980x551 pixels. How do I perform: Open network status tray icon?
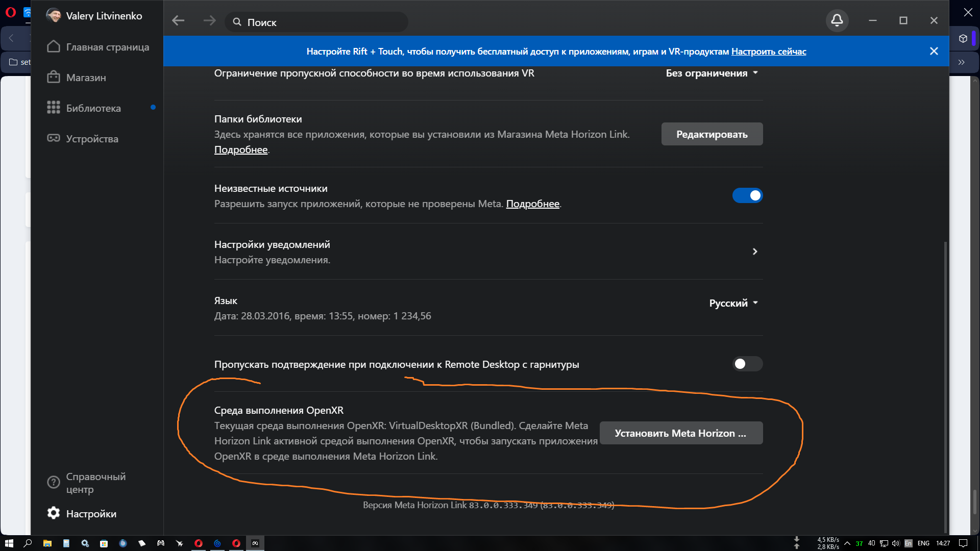point(884,543)
